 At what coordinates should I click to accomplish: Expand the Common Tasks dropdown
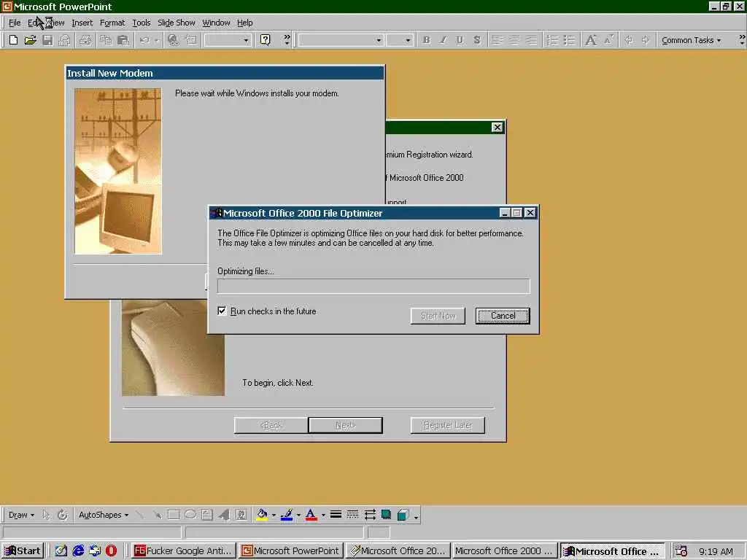tap(692, 40)
